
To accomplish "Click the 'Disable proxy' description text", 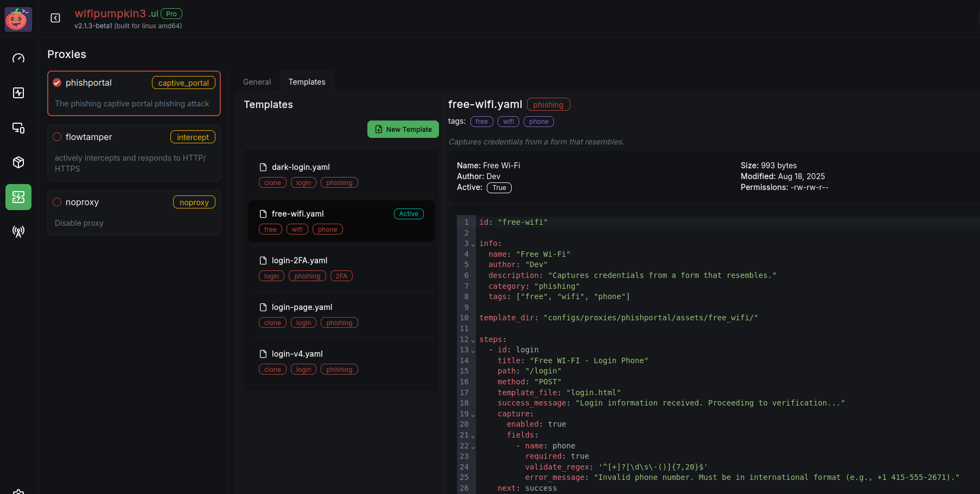I will pos(79,223).
